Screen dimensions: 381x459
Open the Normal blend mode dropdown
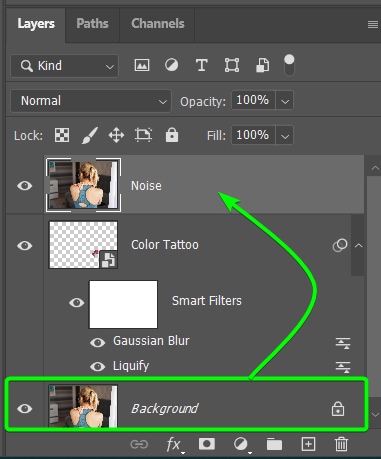pyautogui.click(x=91, y=101)
